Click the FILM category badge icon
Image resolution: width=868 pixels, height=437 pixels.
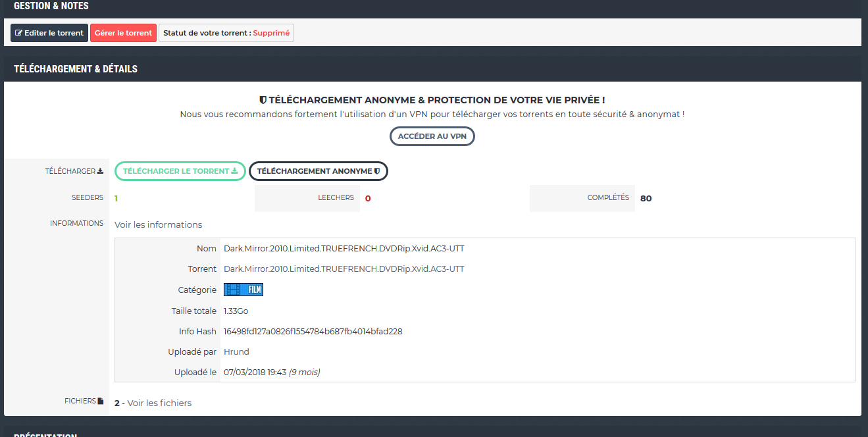tap(243, 290)
